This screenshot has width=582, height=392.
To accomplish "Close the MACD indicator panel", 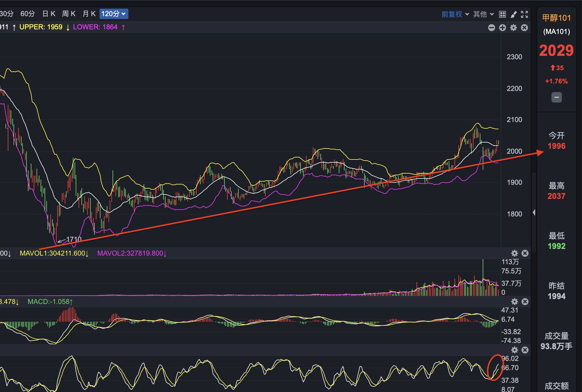I will [525, 302].
